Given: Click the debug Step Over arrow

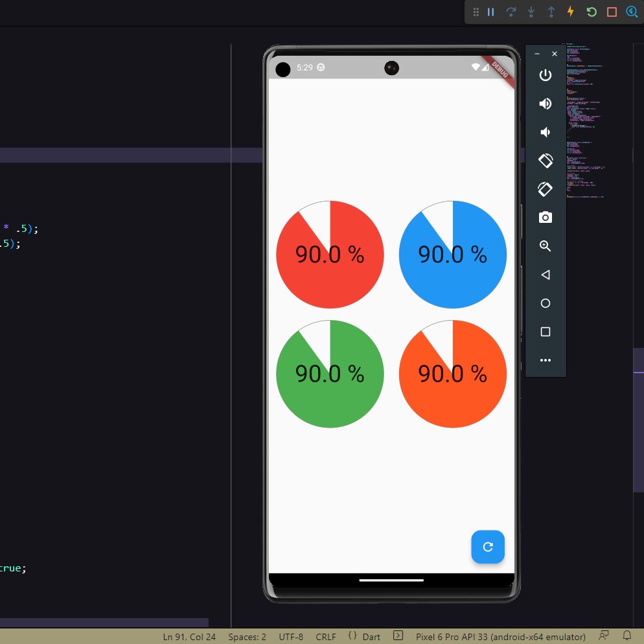Looking at the screenshot, I should [x=511, y=12].
